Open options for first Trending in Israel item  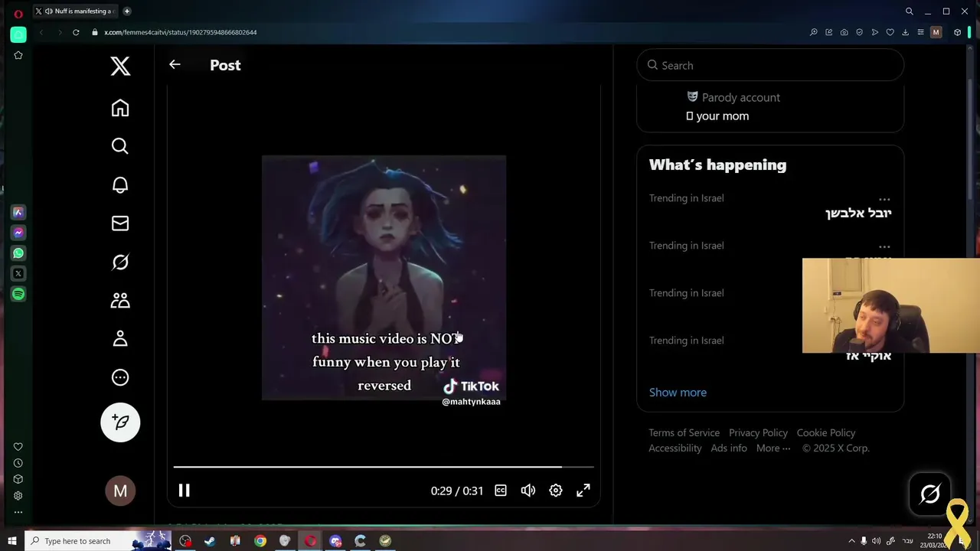click(x=884, y=199)
